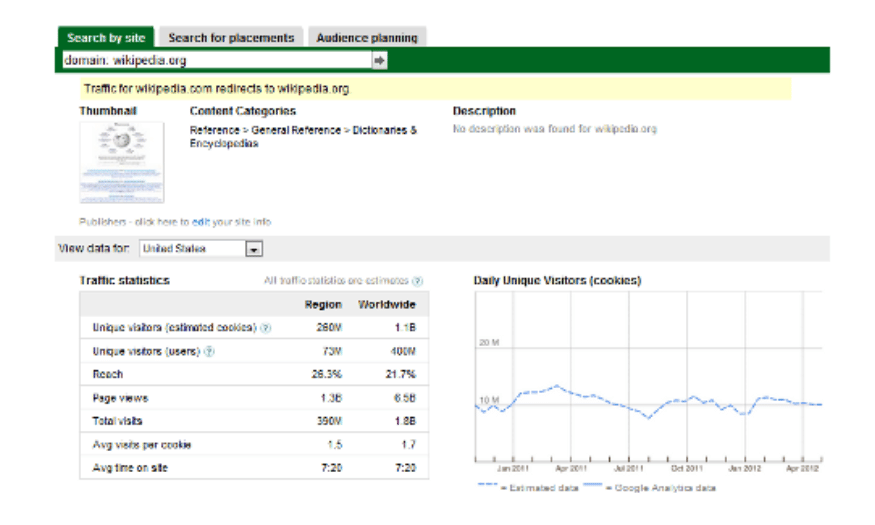
Task: Click the Reach row label
Action: [x=108, y=374]
